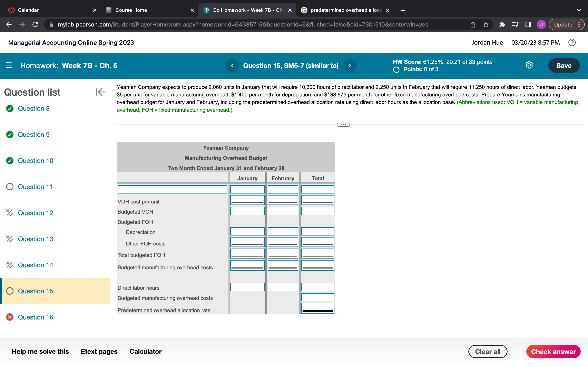Screen dimensions: 588x367
Task: Switch to the Course Home tab
Action: click(x=131, y=10)
